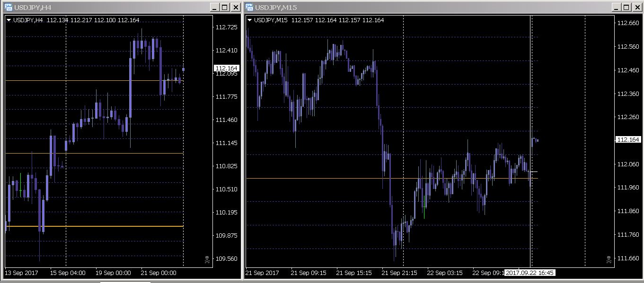Click the H4 quote text 112.134 112.217 112.100 112.164
This screenshot has width=644, height=283.
coord(93,20)
